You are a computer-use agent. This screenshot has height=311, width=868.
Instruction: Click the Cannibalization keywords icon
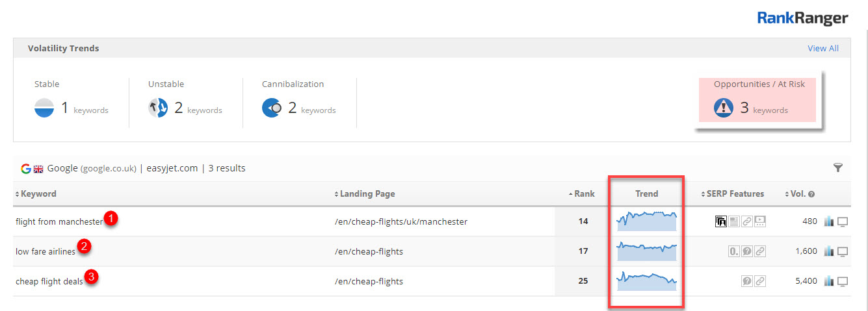tap(271, 108)
